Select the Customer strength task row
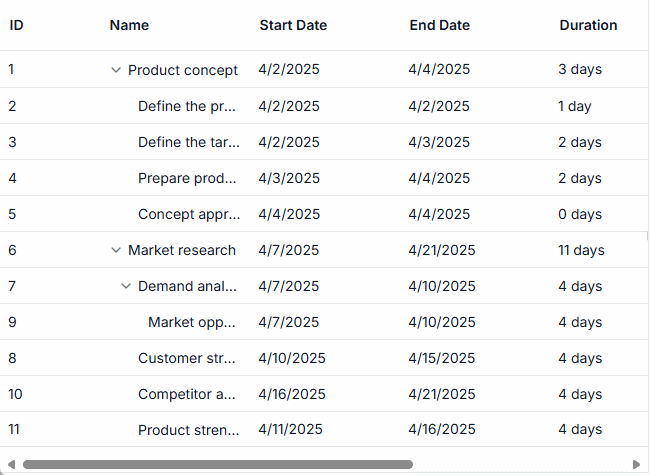650x475 pixels. tap(189, 358)
